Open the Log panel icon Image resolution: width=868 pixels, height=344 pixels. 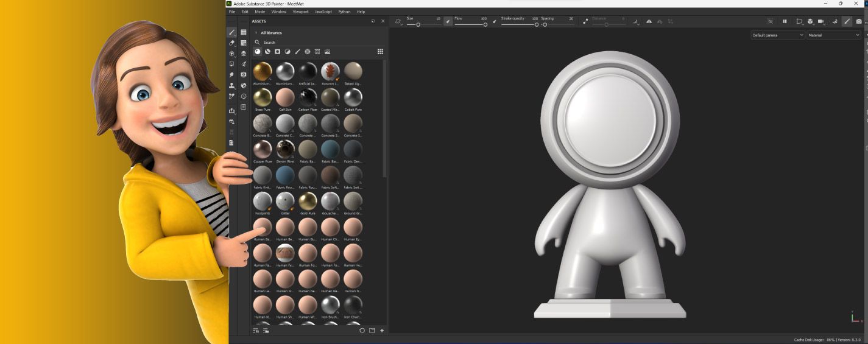coord(243,107)
